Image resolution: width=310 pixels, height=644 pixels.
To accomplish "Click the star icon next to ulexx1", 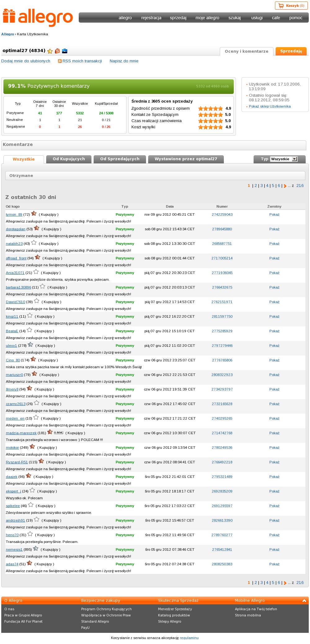I will coord(30,345).
